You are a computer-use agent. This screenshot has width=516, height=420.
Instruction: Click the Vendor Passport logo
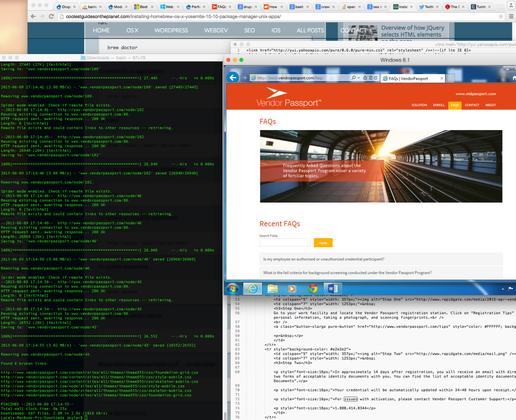click(289, 97)
